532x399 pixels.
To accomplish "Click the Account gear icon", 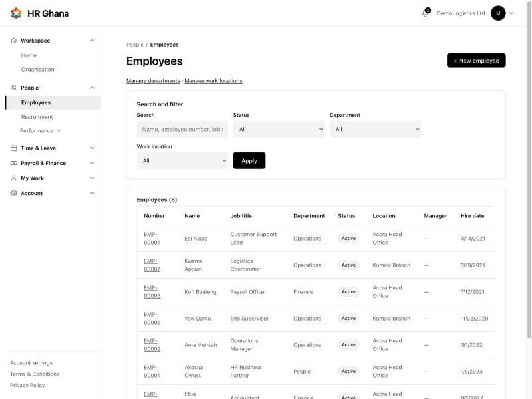I will pos(13,193).
